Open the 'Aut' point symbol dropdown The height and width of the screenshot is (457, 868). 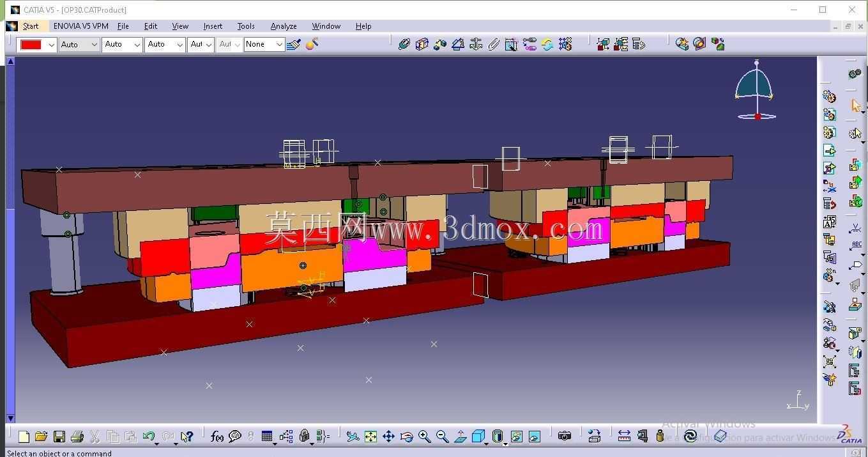209,45
